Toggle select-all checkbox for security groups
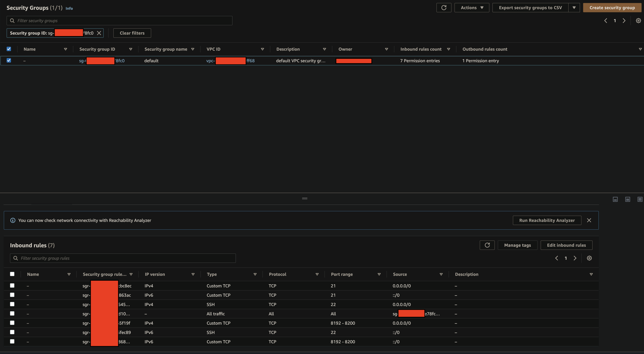 coord(9,49)
